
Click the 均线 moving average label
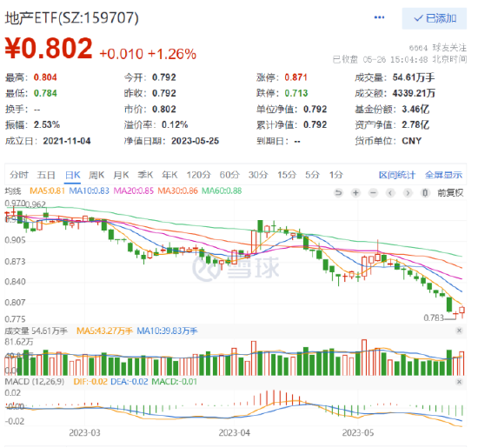point(13,191)
